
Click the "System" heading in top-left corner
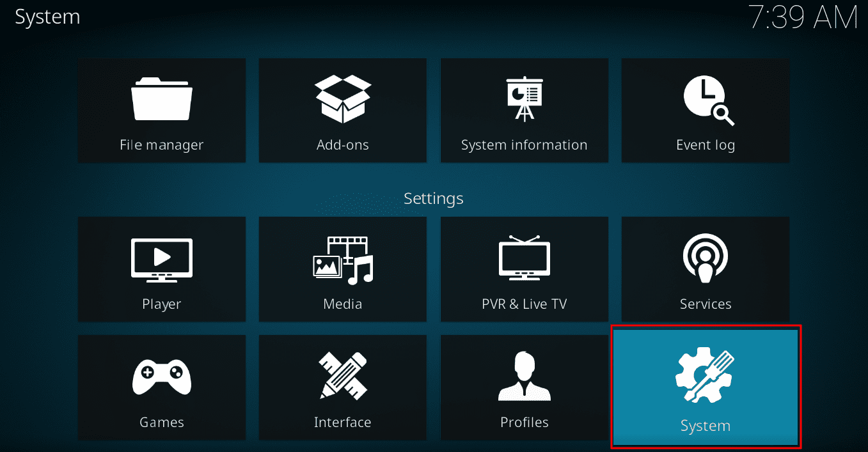tap(47, 17)
